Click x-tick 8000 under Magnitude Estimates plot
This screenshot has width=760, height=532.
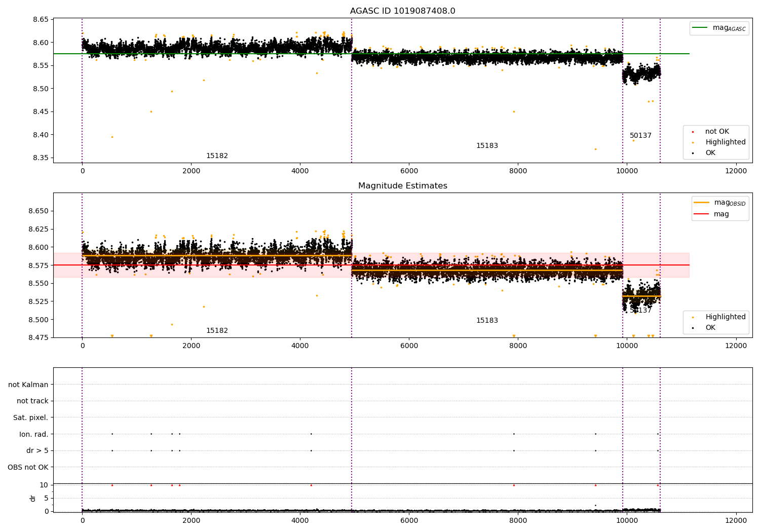(x=518, y=346)
